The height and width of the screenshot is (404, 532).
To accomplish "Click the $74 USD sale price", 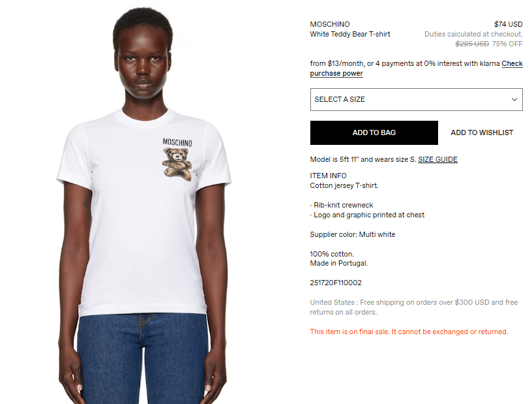I will 509,24.
